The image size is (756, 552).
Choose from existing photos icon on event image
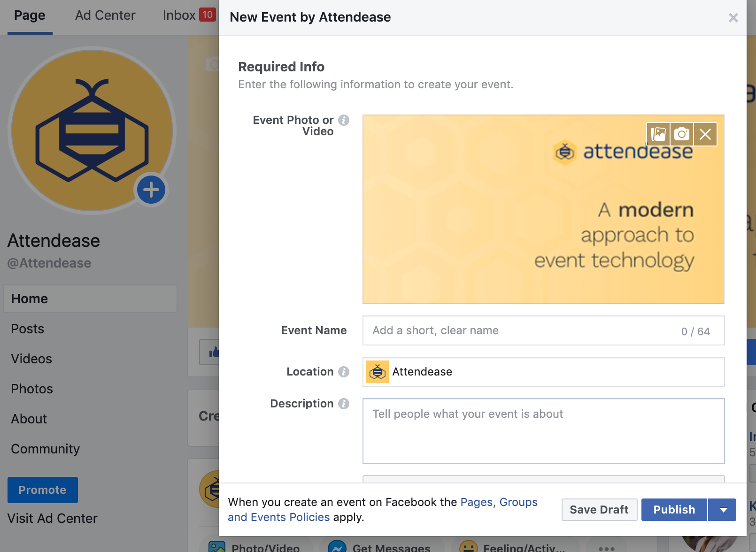click(x=658, y=134)
